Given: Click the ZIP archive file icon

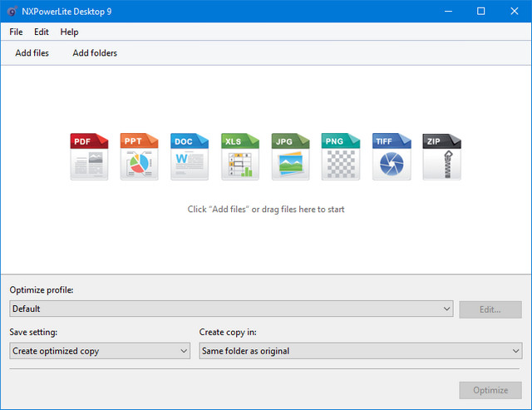Looking at the screenshot, I should [441, 156].
